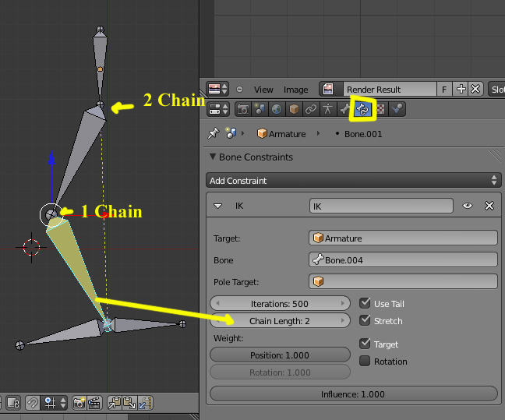Click the scene icon in breadcrumb

coord(231,133)
